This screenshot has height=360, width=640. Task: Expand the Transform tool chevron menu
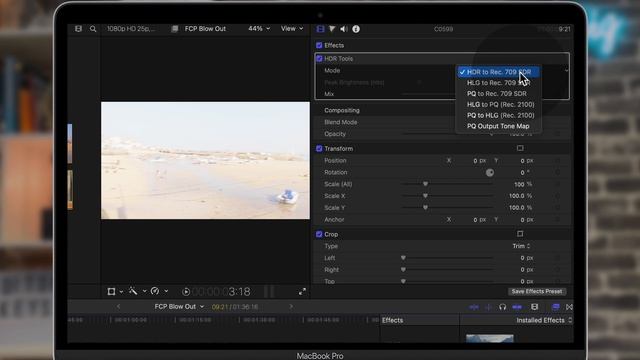121,292
